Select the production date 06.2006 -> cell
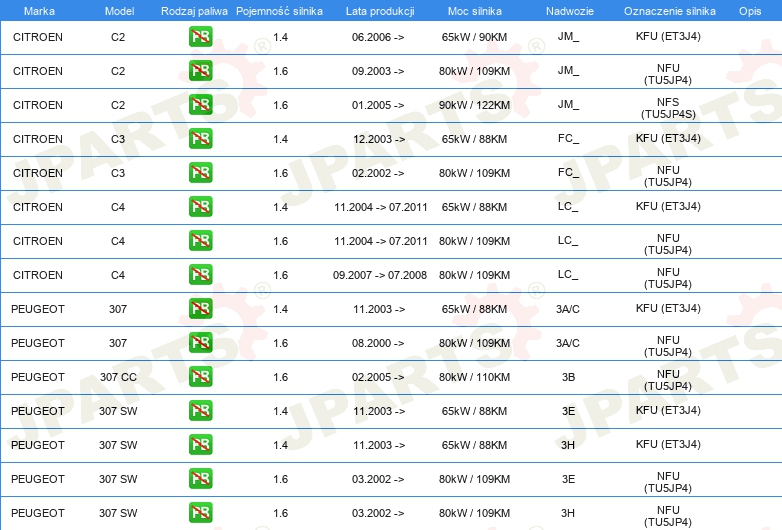782x530 pixels. point(378,37)
